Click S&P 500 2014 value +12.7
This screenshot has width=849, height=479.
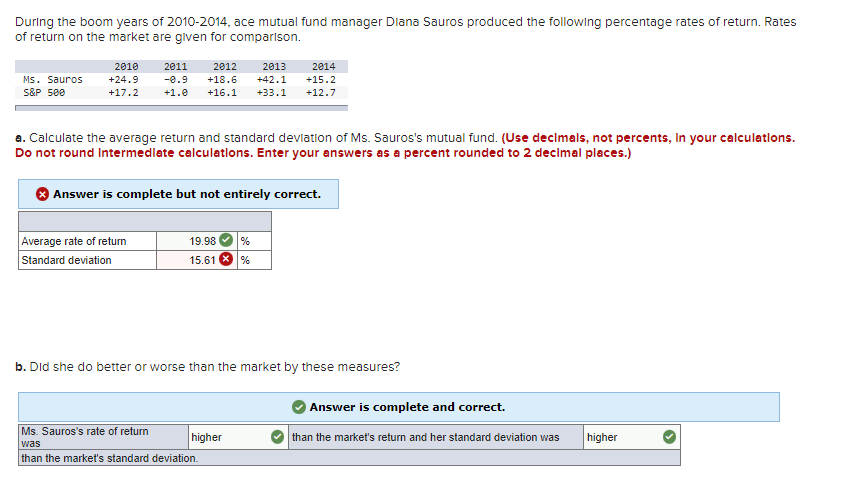pos(321,93)
